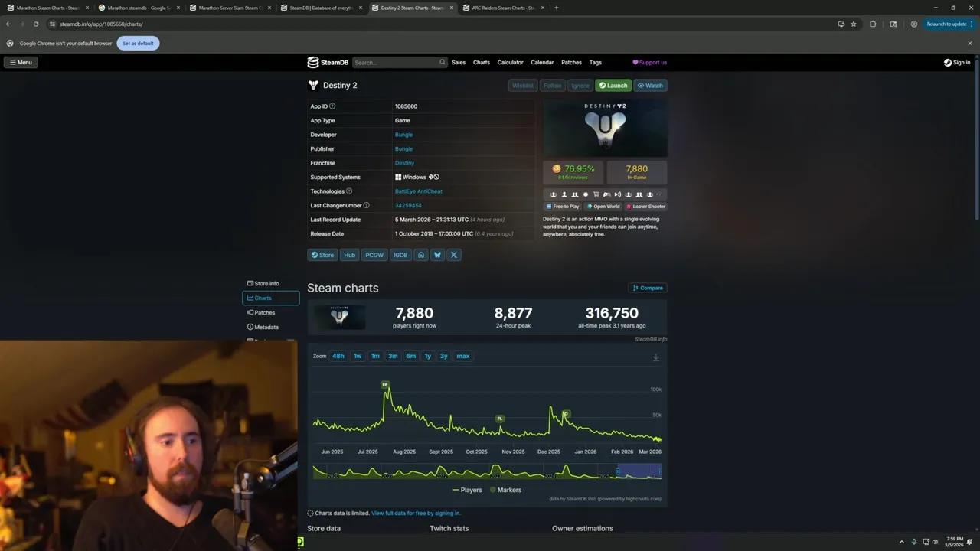
Task: Go back with browser back arrow
Action: (x=8, y=24)
